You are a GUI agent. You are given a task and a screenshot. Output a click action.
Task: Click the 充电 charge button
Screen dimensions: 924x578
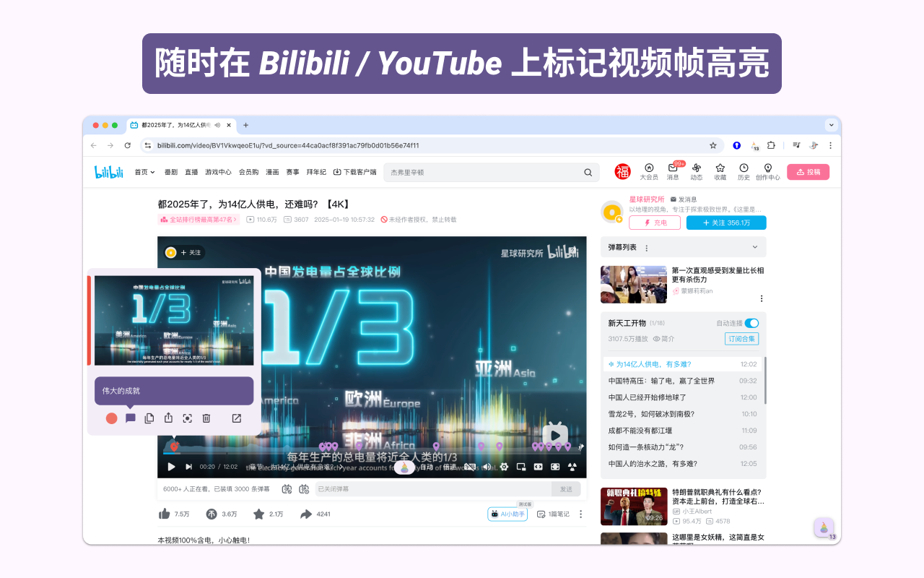click(655, 223)
